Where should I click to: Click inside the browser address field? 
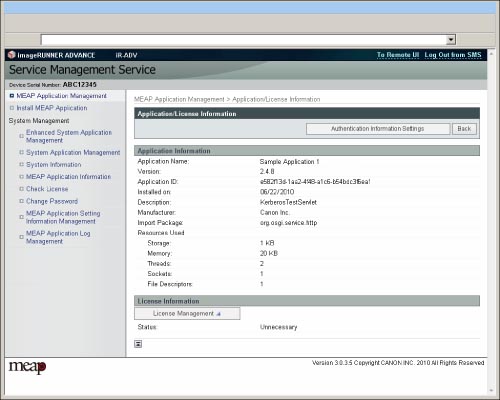tap(243, 40)
